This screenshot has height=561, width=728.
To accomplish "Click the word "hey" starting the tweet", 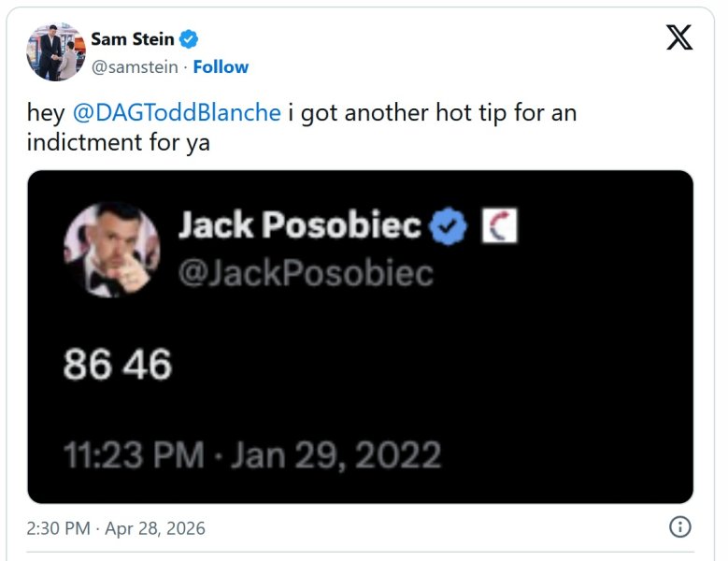I will (x=46, y=113).
